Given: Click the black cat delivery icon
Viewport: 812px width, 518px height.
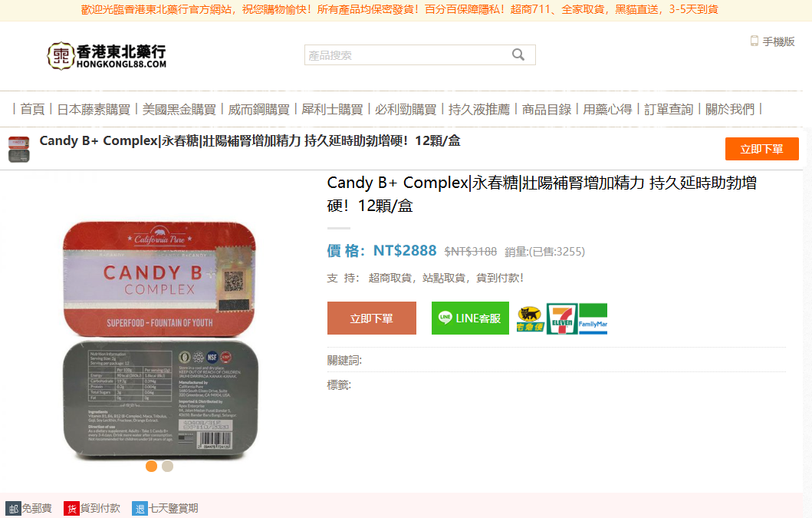Looking at the screenshot, I should (531, 319).
